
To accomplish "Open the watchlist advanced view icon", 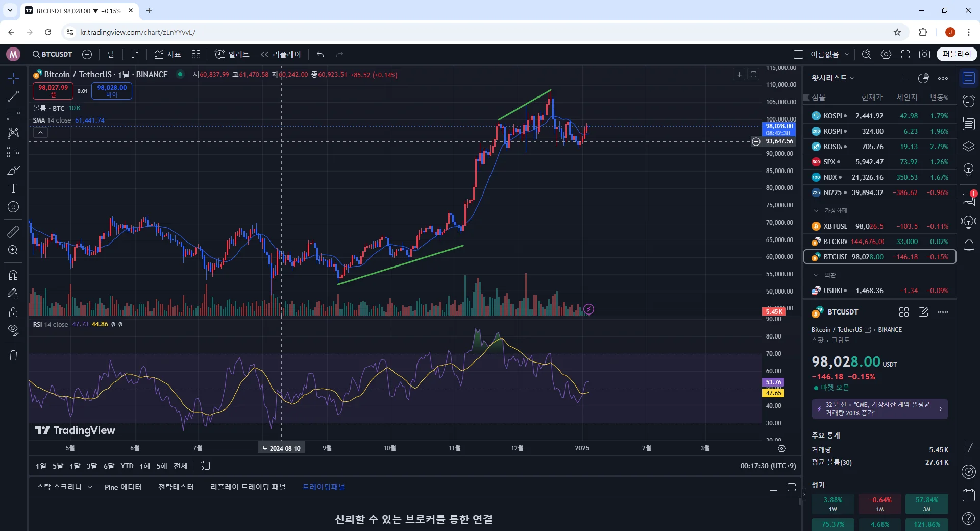I will 923,78.
